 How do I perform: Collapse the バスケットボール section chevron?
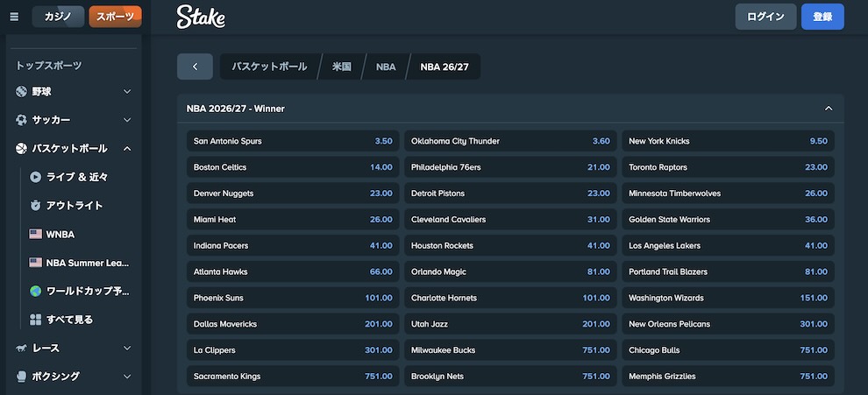tap(127, 148)
